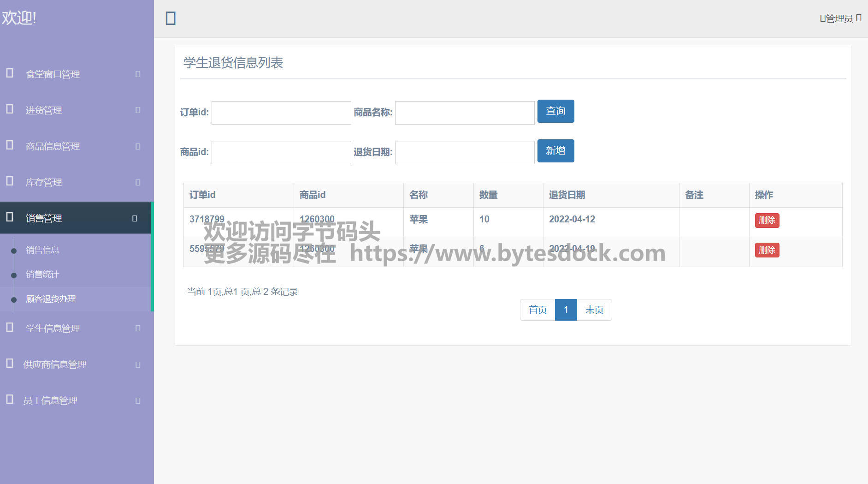Delete the return record for order 3718799
This screenshot has height=484, width=868.
[x=767, y=221]
